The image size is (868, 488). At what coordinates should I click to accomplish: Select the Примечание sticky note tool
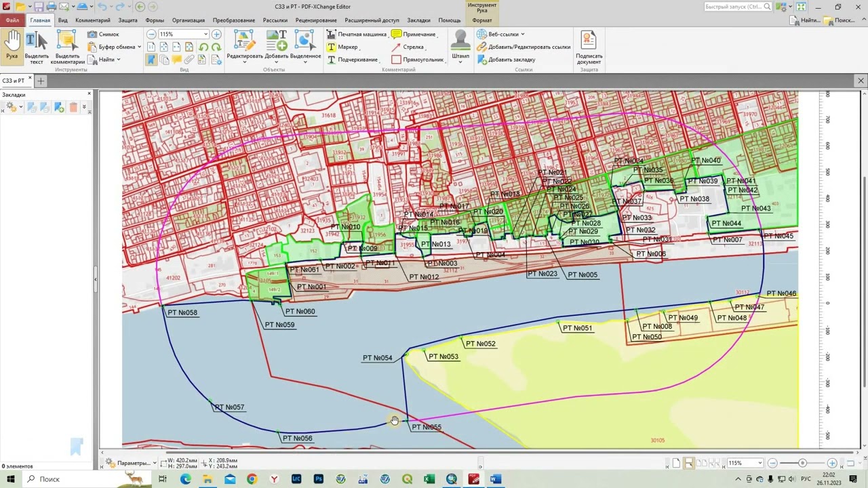pyautogui.click(x=414, y=34)
